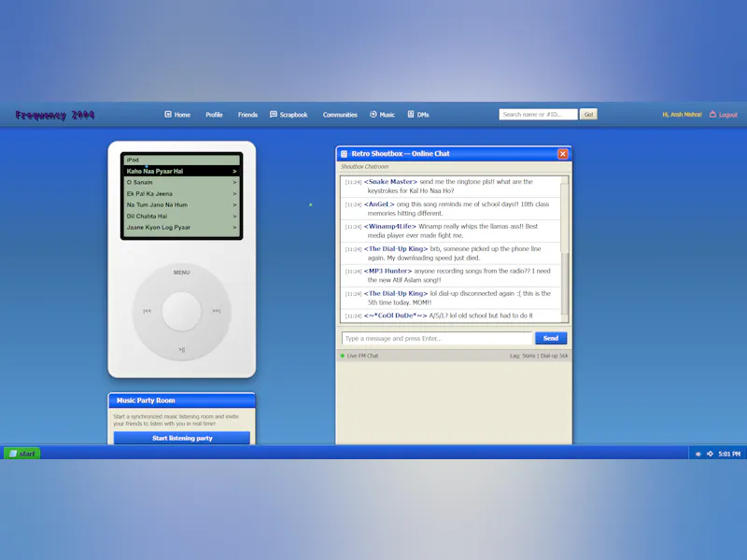Select Na Tum Jano Na Hum track
747x560 pixels.
click(181, 204)
